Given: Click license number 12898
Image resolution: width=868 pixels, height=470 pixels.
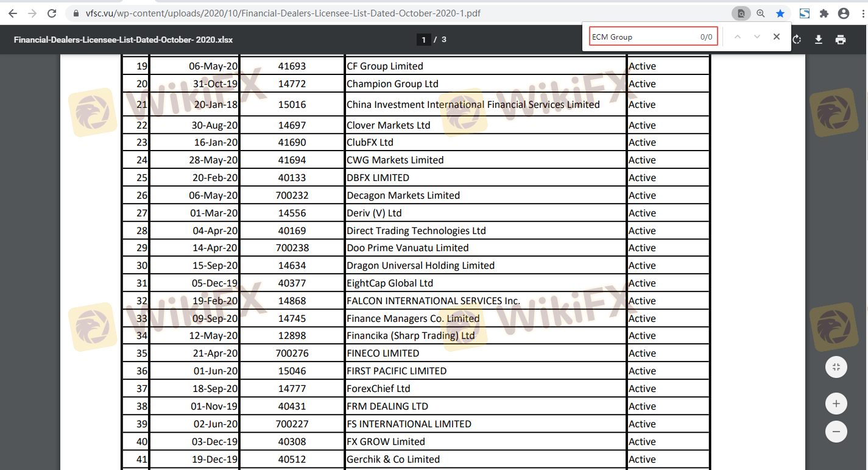Looking at the screenshot, I should [292, 335].
